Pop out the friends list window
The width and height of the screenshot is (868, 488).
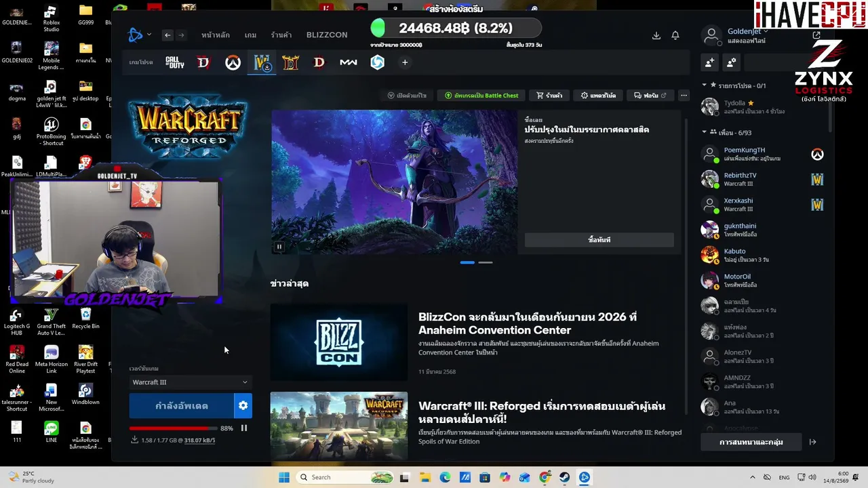[816, 35]
